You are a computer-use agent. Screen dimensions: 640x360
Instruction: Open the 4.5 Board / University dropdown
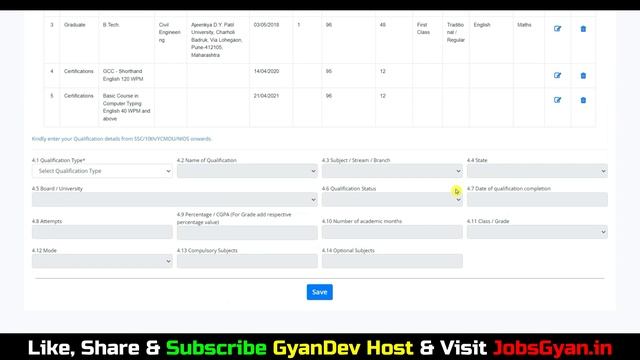tap(174, 200)
